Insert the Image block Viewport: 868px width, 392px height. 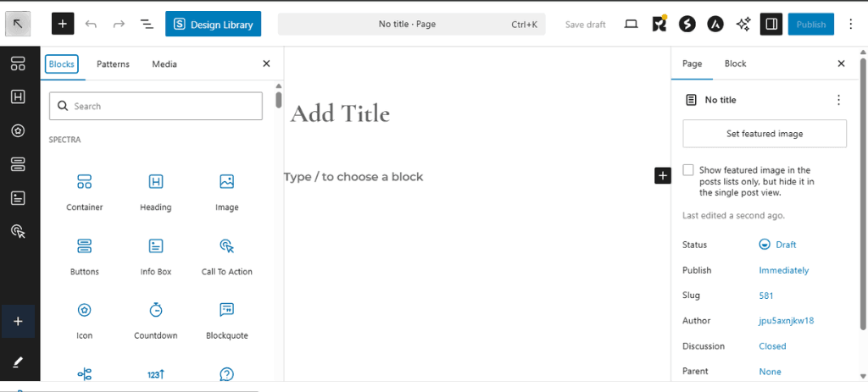227,192
